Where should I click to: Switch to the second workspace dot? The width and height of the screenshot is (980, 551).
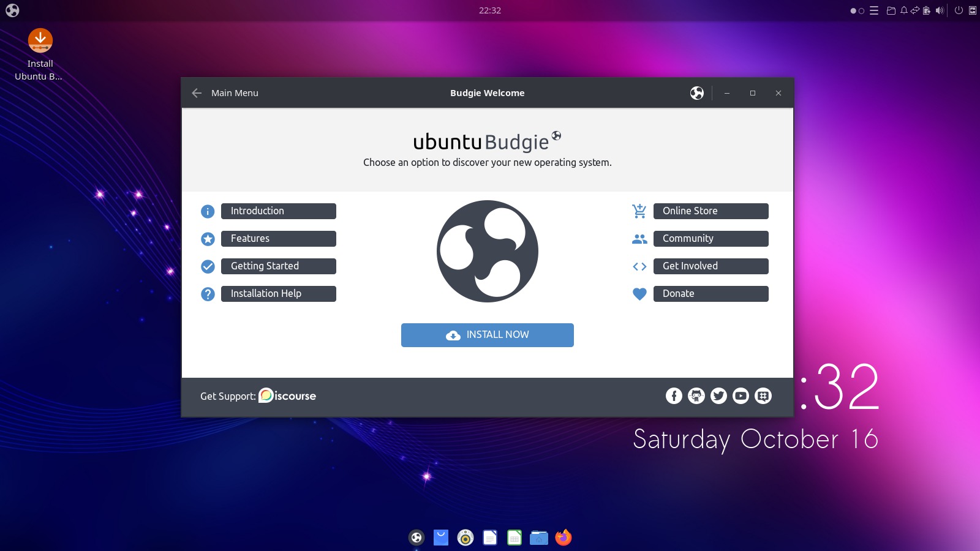pyautogui.click(x=861, y=11)
